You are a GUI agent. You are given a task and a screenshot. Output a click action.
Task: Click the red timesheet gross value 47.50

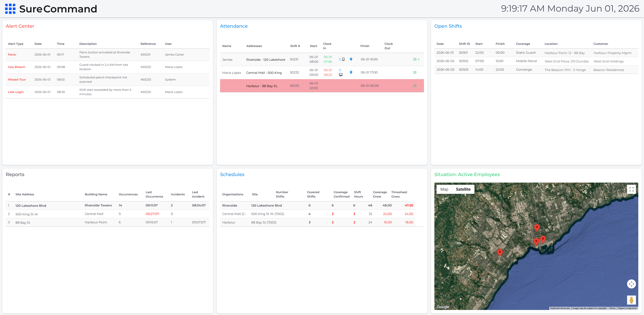pos(409,205)
